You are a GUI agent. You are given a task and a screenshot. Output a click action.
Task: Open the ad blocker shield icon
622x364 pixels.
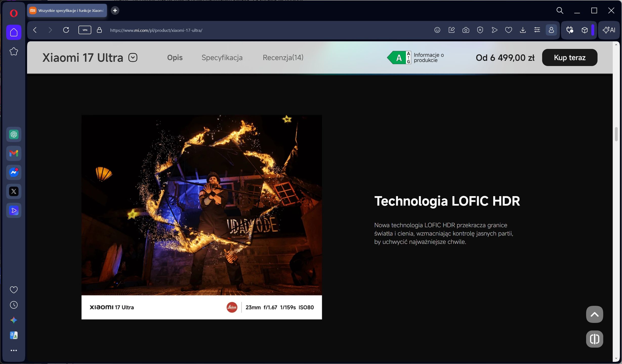tap(480, 30)
